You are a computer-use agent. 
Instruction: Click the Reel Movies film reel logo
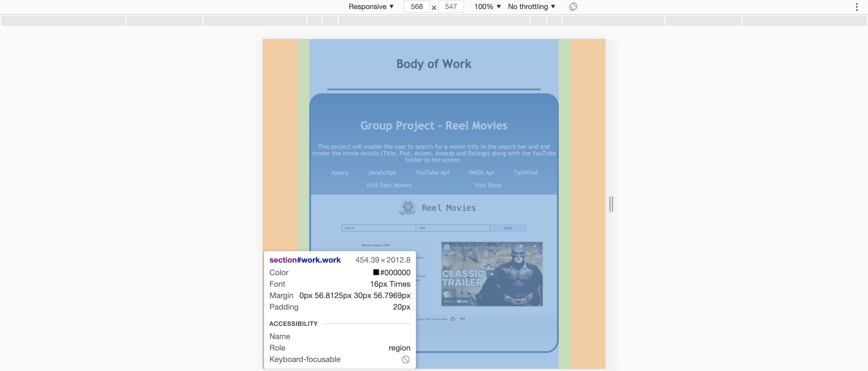point(407,207)
